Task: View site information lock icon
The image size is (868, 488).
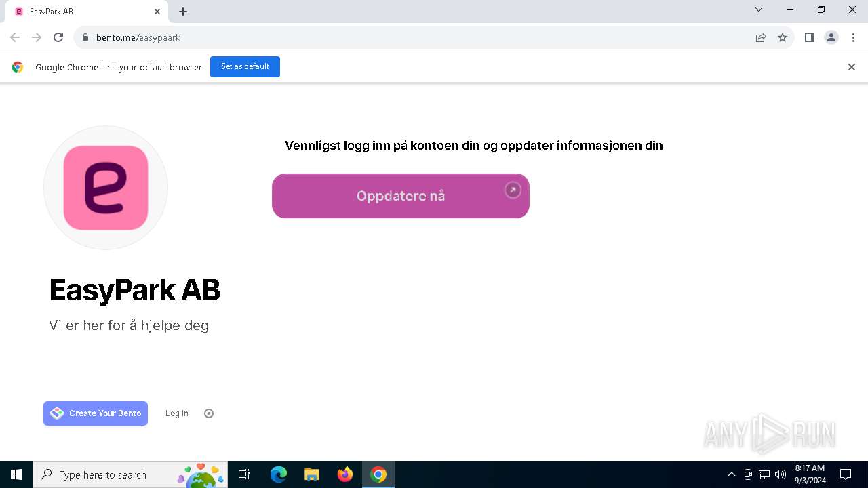Action: 85,37
